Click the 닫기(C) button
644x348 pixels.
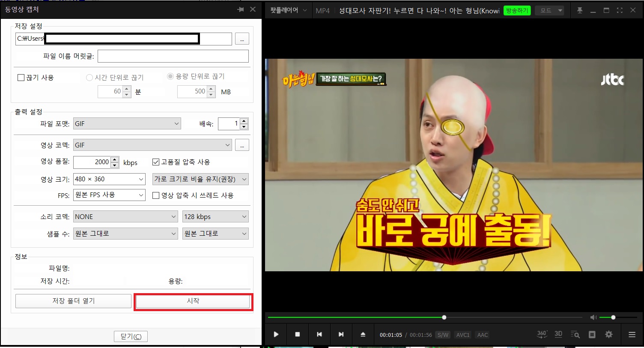pyautogui.click(x=131, y=336)
